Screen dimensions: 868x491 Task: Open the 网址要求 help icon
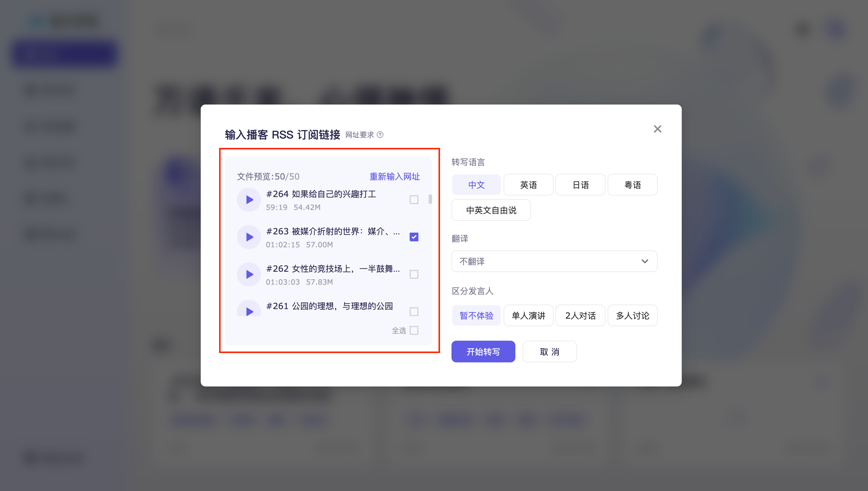click(x=381, y=135)
